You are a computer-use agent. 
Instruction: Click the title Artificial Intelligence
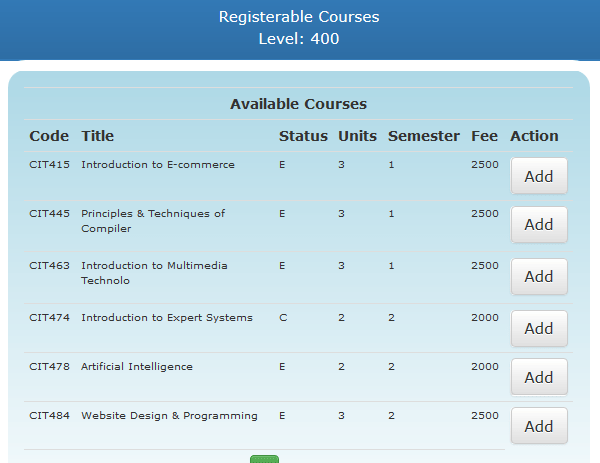tap(137, 367)
